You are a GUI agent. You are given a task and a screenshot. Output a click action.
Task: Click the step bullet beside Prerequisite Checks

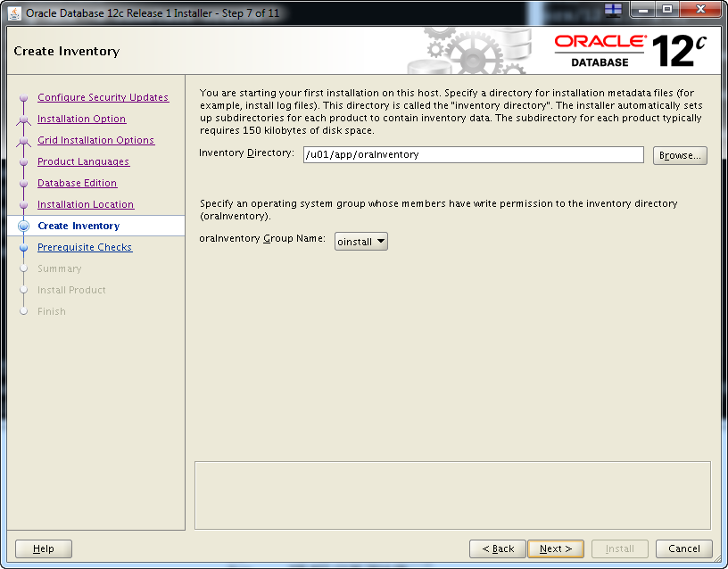pos(24,248)
